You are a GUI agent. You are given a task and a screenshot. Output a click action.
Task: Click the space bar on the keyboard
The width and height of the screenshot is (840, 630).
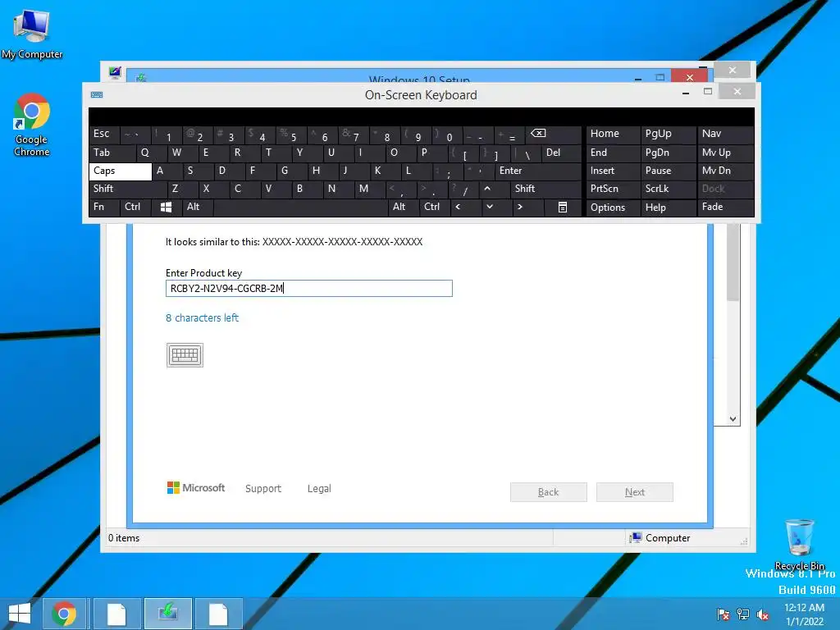(x=300, y=207)
